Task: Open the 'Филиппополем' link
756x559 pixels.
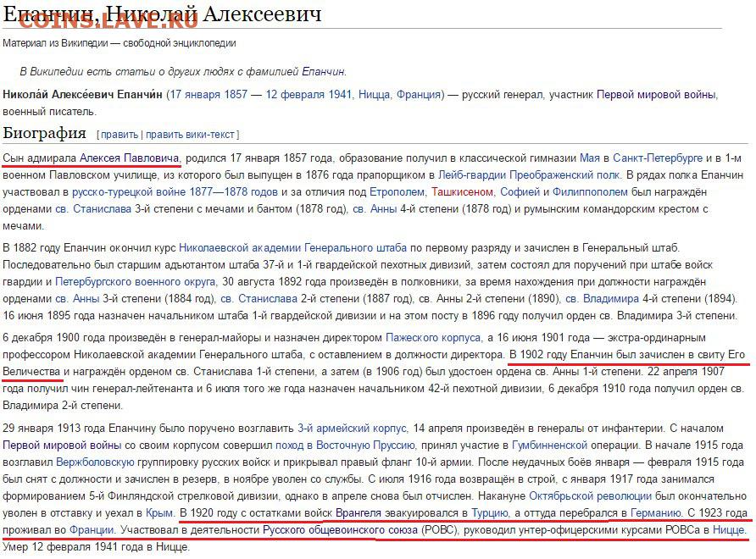Action: pyautogui.click(x=590, y=191)
